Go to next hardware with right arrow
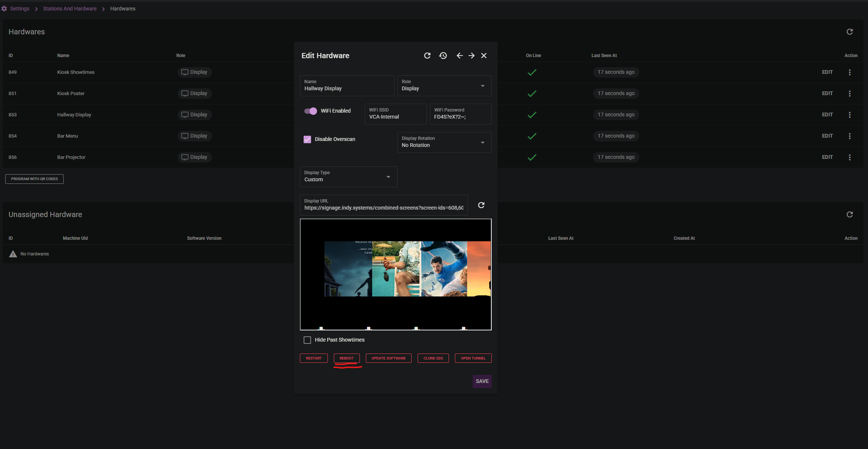868x449 pixels. [472, 56]
